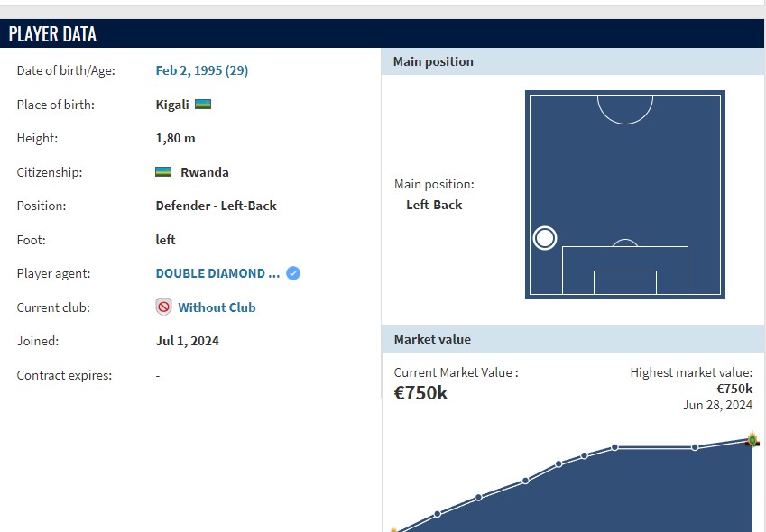Click the Rwanda flag in Citizenship row
Screen dimensions: 766x532
[x=163, y=172]
